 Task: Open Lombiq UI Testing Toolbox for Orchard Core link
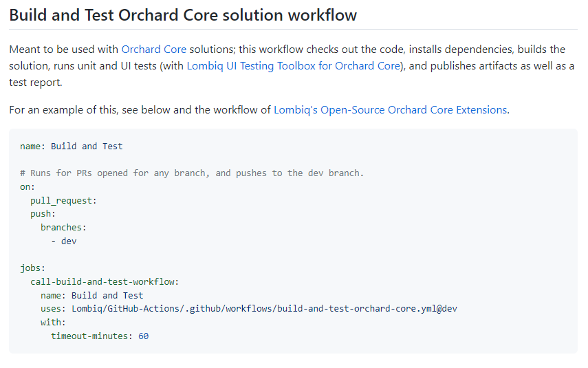tap(293, 65)
